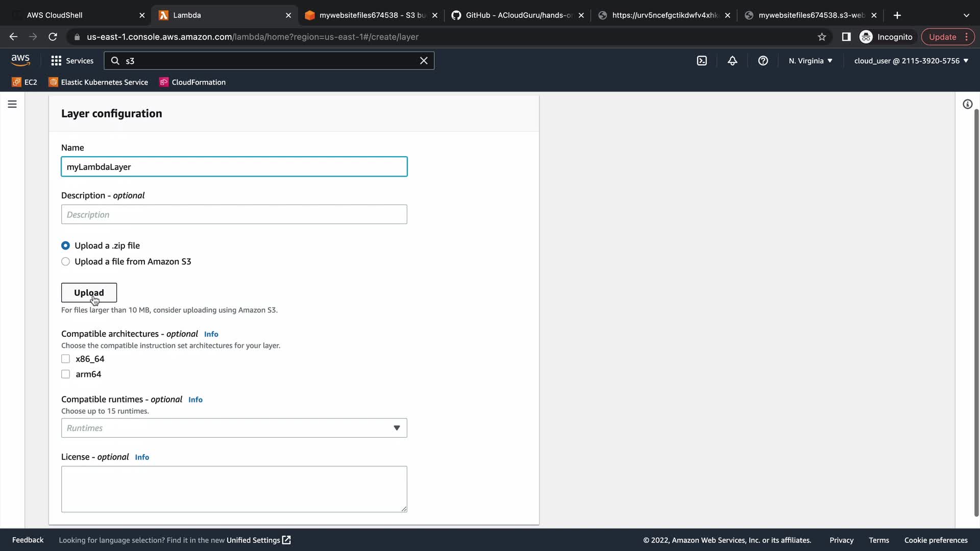This screenshot has height=551, width=980.
Task: Expand the Runtimes dropdown
Action: point(234,428)
